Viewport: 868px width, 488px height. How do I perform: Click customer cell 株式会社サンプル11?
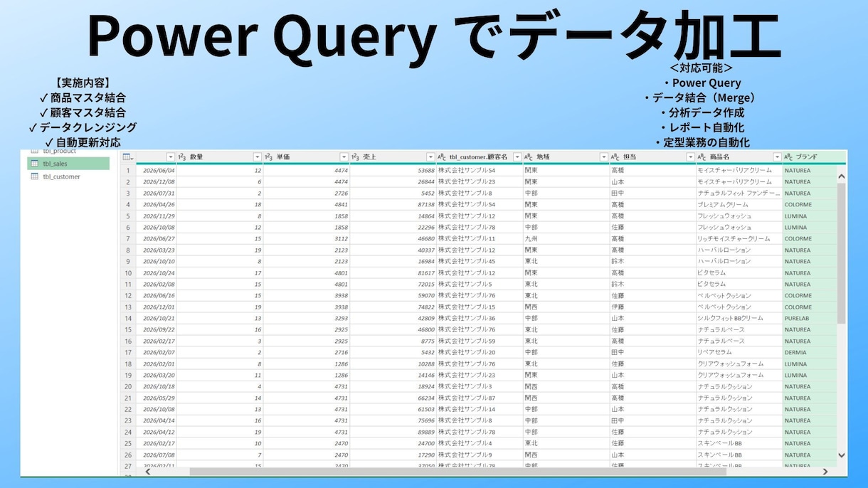480,239
